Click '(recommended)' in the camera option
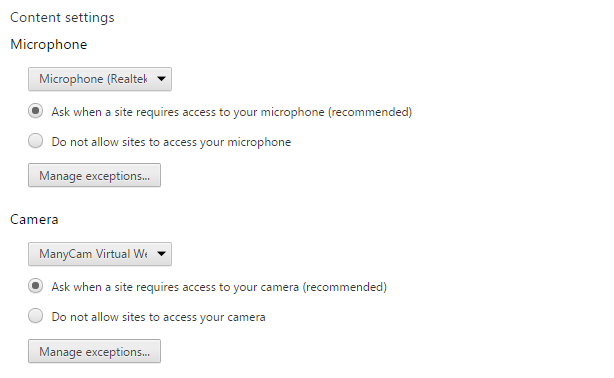The image size is (614, 378). [x=345, y=287]
